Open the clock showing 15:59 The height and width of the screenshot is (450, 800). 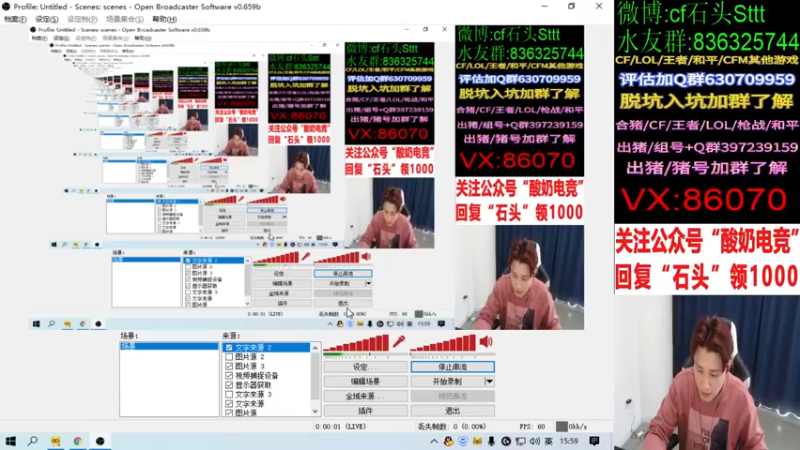pos(569,441)
